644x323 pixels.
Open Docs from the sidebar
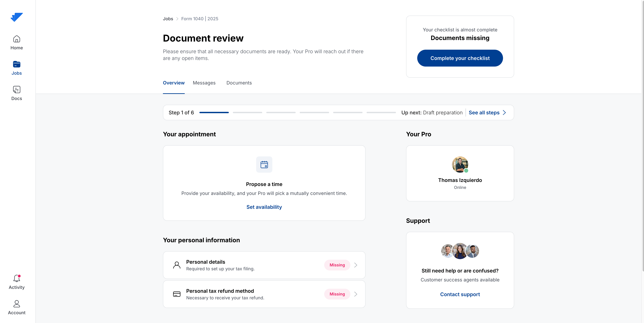17,93
